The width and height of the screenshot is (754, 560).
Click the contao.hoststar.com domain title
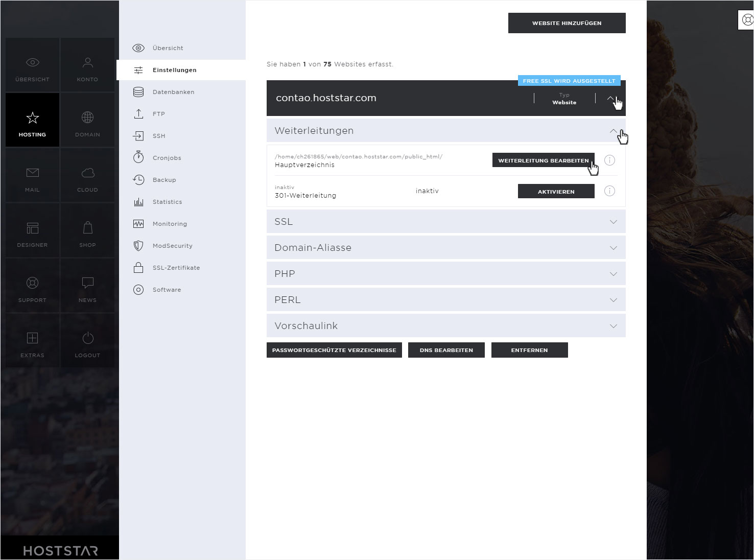pos(326,98)
